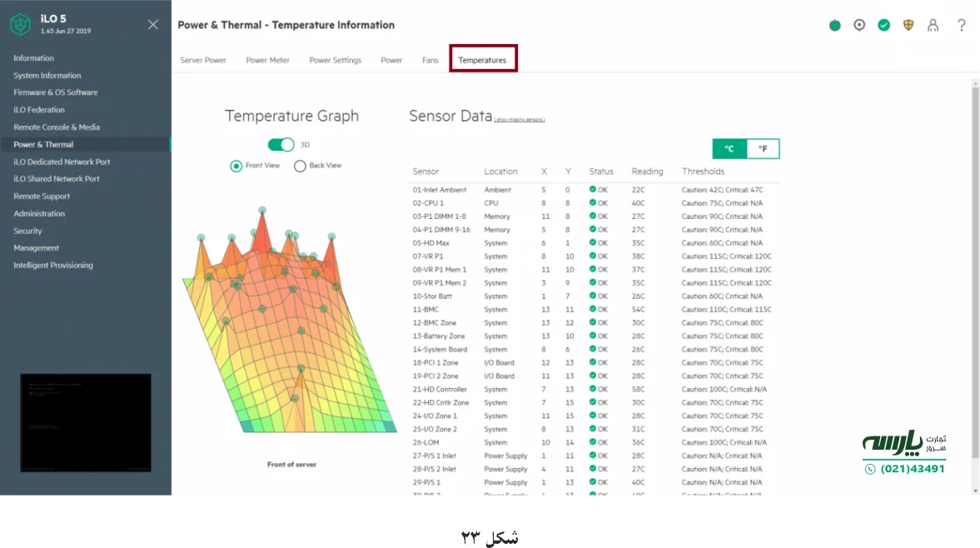This screenshot has height=548, width=980.
Task: Select the UID indicator icon
Action: point(859,25)
